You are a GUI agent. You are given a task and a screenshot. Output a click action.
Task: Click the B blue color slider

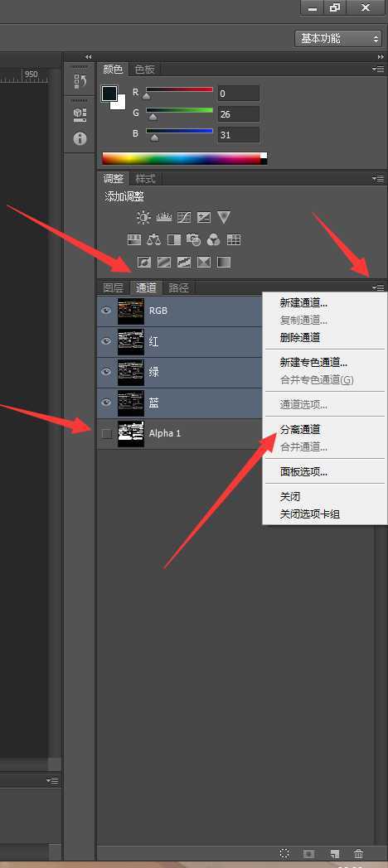pyautogui.click(x=179, y=131)
